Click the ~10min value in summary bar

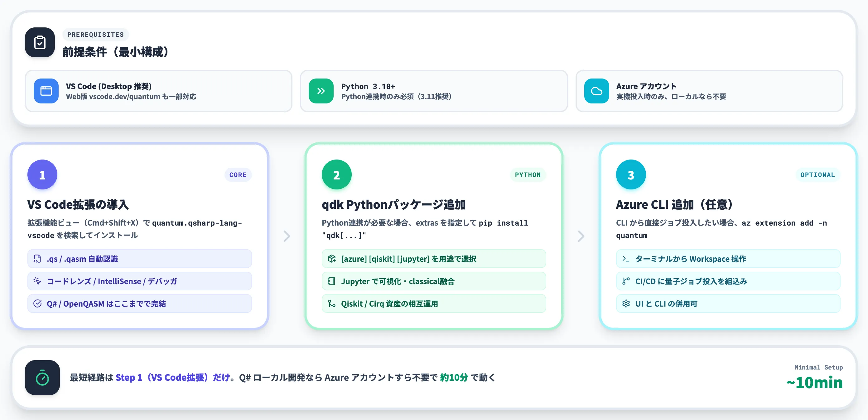tap(814, 383)
